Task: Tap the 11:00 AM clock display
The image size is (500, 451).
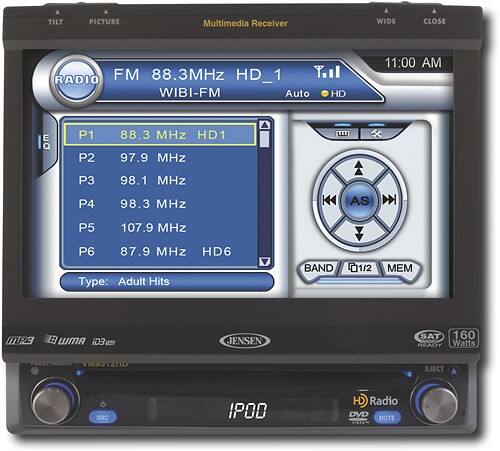Action: [413, 63]
